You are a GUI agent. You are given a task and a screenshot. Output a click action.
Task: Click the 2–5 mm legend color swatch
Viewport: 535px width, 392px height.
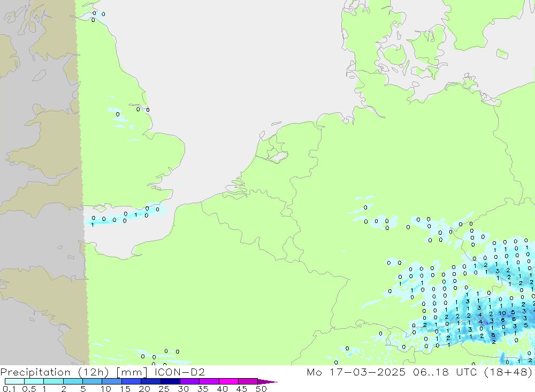point(73,381)
